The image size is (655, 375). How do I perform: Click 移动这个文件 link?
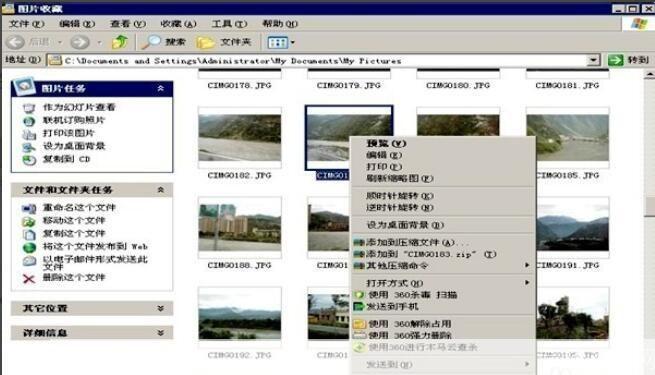pyautogui.click(x=74, y=220)
